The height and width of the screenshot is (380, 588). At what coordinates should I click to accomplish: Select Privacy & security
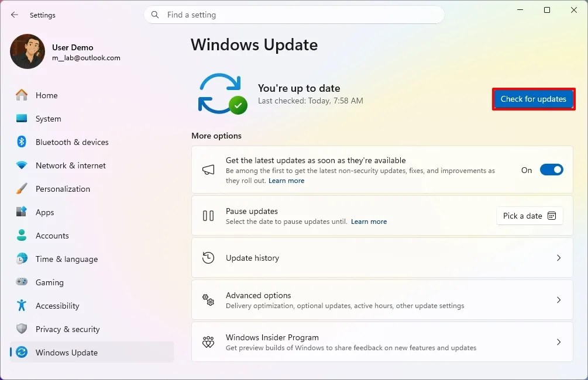(x=92, y=329)
